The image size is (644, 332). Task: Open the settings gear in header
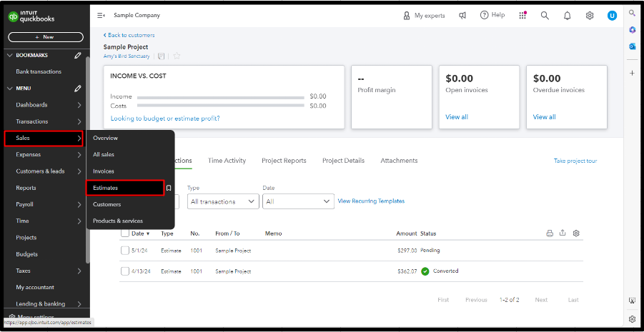click(590, 16)
